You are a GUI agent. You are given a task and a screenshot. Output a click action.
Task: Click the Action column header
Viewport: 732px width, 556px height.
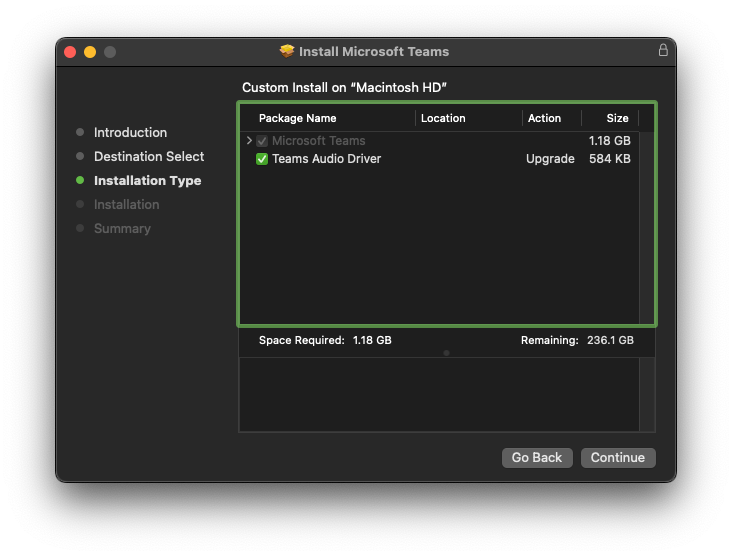pos(544,118)
